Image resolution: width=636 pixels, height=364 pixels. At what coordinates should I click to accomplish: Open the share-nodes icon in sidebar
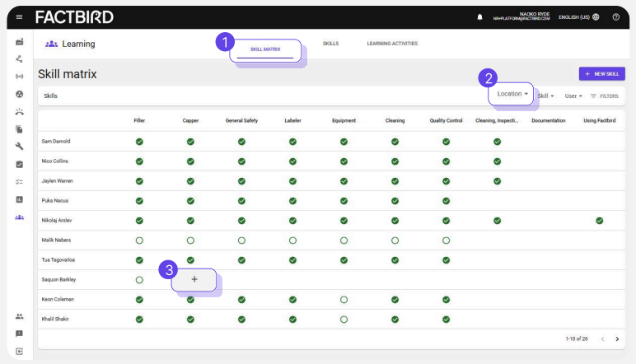click(x=19, y=59)
